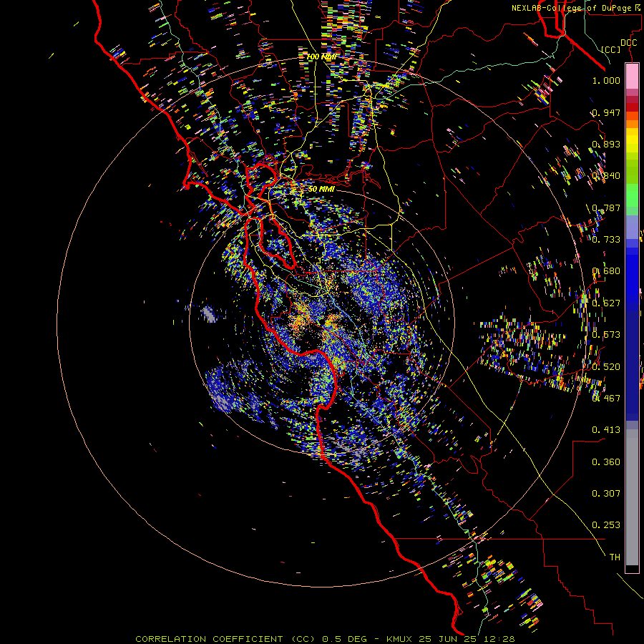Select the 0.733 legend value

(606, 240)
